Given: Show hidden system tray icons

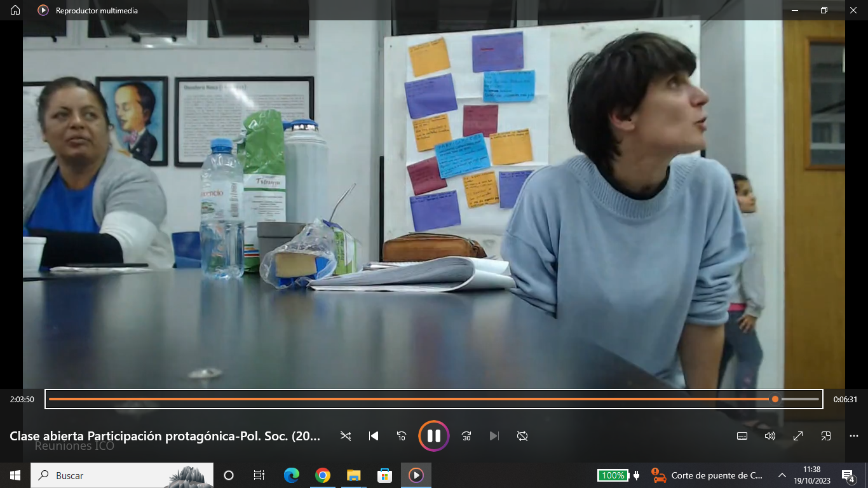Looking at the screenshot, I should pyautogui.click(x=782, y=475).
